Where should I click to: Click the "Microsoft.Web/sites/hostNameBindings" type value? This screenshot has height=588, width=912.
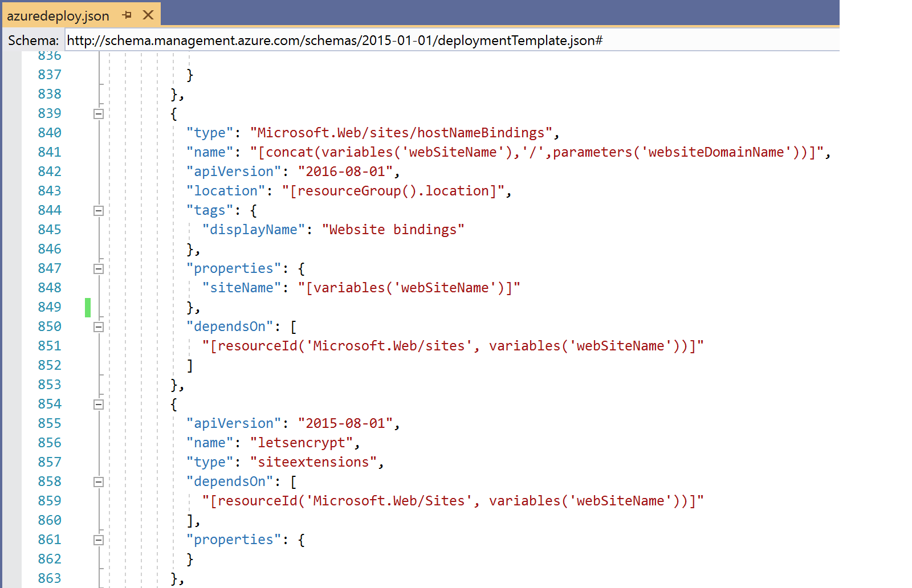tap(401, 133)
